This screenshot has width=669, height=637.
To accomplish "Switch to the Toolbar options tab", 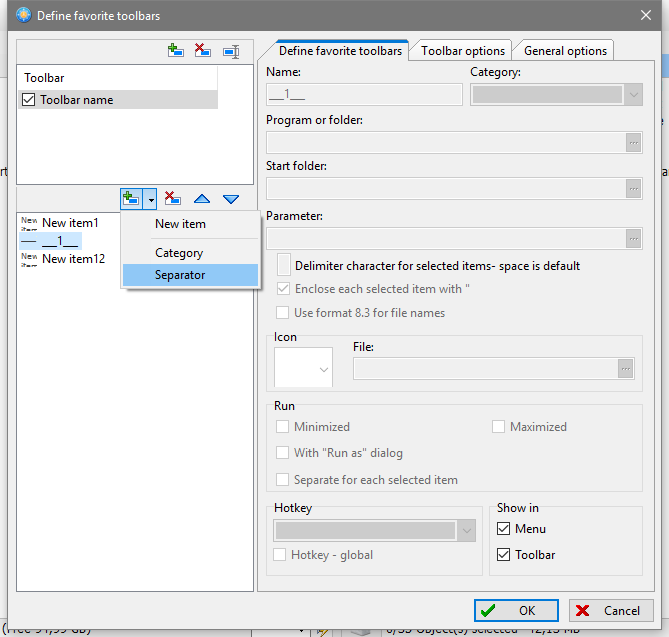I will pos(463,51).
